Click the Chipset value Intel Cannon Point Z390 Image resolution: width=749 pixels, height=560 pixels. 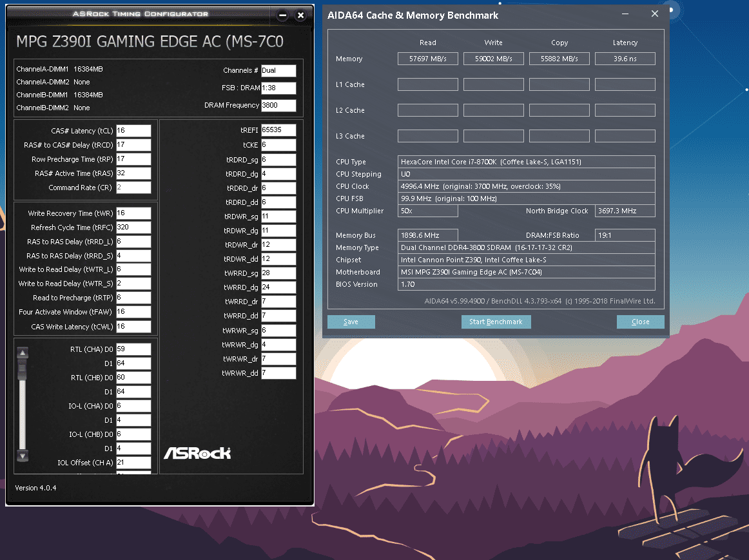(527, 260)
